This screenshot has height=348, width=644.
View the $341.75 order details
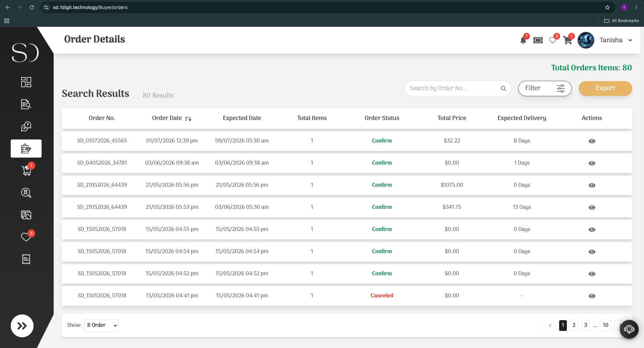point(592,208)
